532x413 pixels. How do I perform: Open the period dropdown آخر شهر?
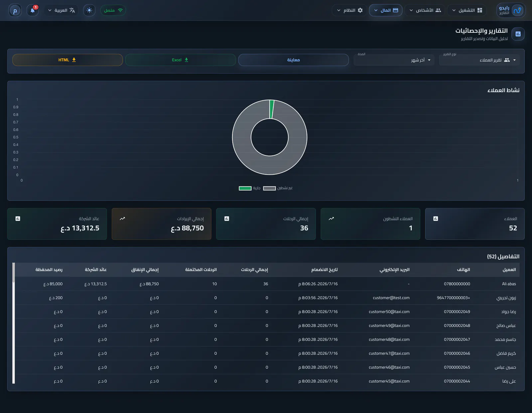pyautogui.click(x=394, y=60)
